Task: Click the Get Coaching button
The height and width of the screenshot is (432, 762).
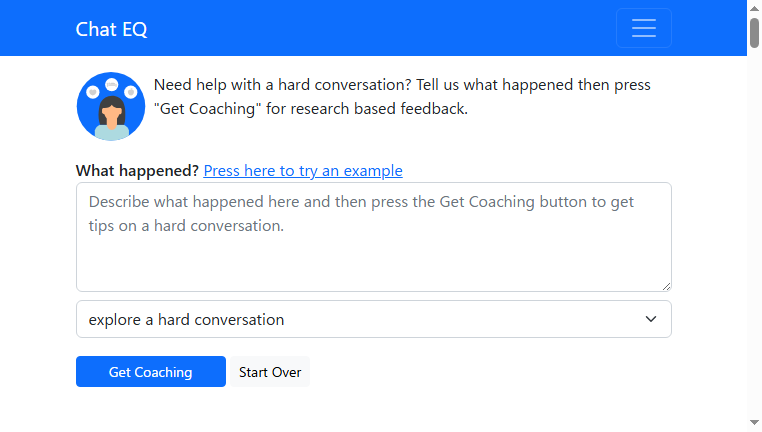Action: point(151,372)
